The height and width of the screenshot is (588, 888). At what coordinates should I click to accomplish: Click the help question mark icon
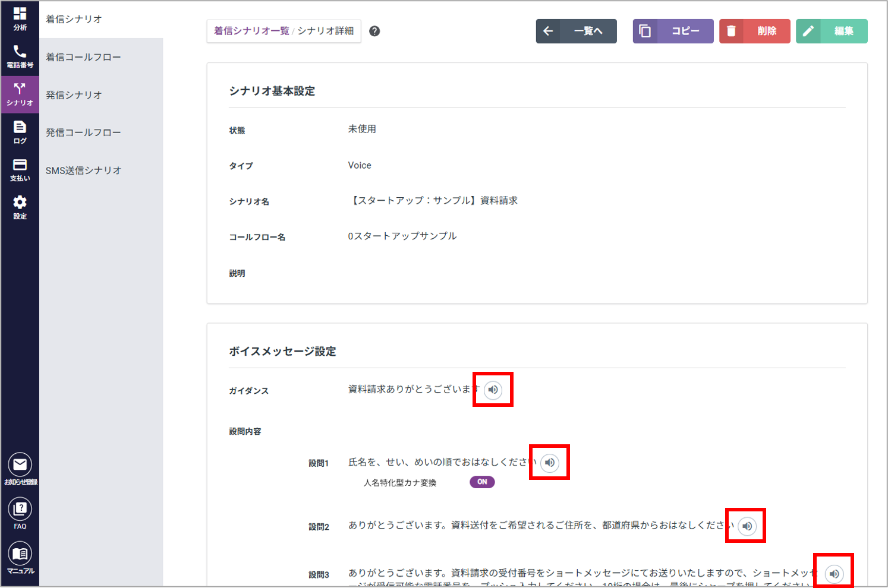click(374, 31)
